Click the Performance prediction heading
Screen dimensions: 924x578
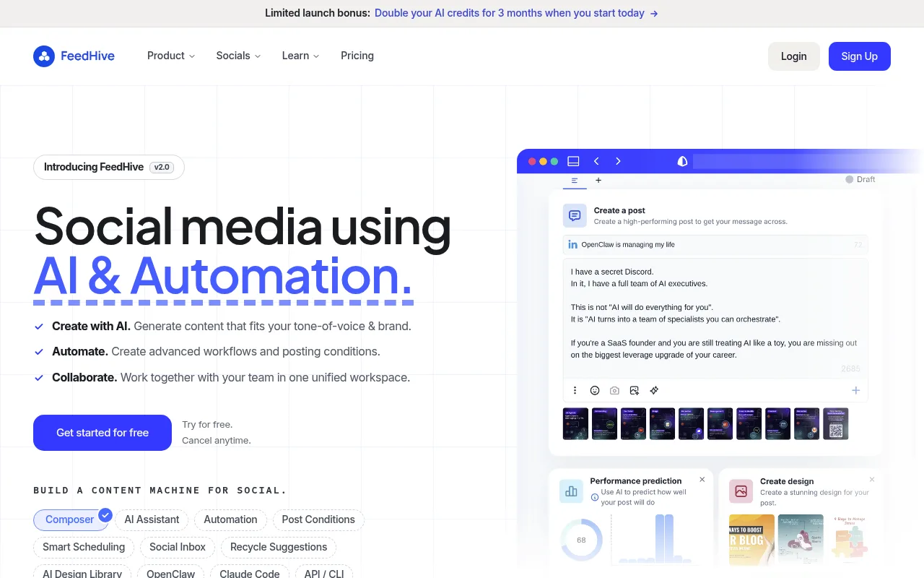[x=636, y=480]
